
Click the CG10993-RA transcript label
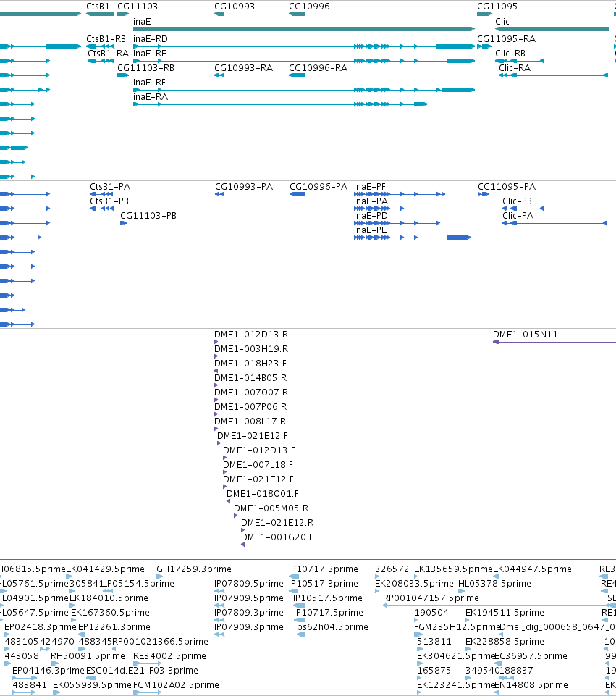[x=243, y=68]
